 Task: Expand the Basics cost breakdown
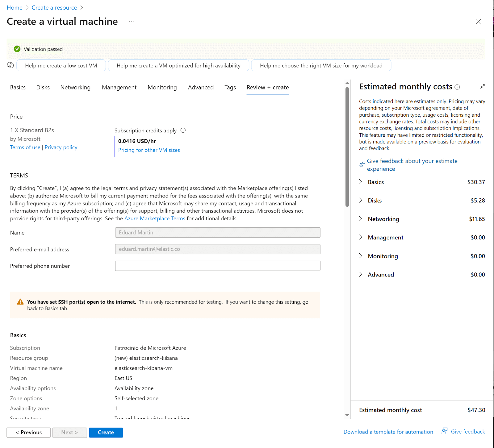tap(361, 182)
